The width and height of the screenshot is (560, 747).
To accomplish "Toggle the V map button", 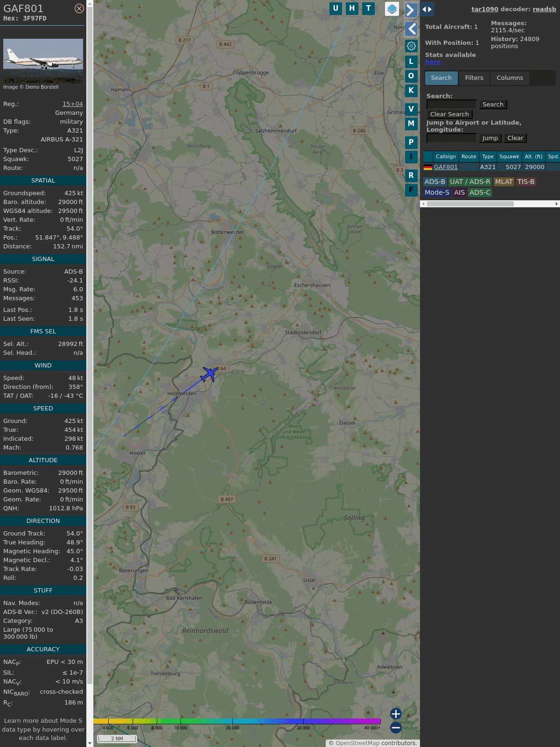I will [411, 109].
